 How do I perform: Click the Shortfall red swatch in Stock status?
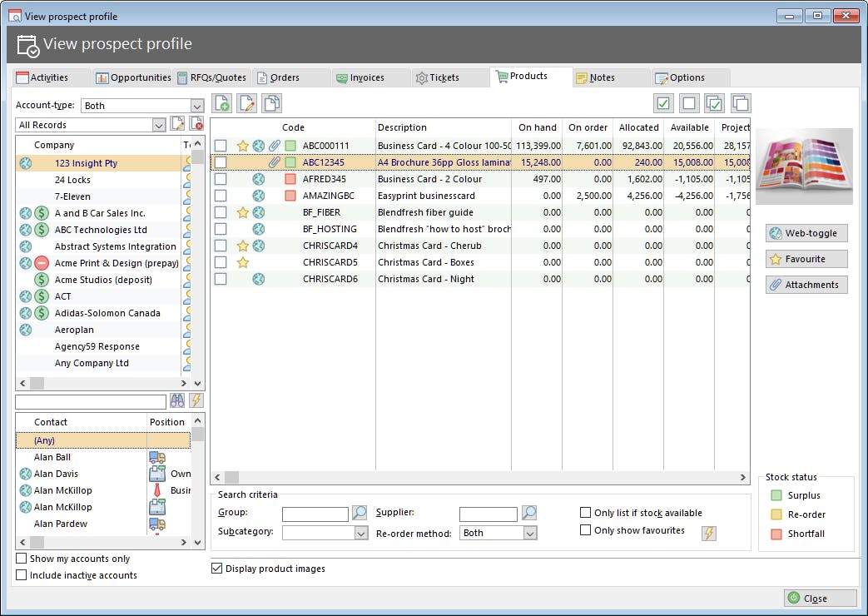point(776,534)
